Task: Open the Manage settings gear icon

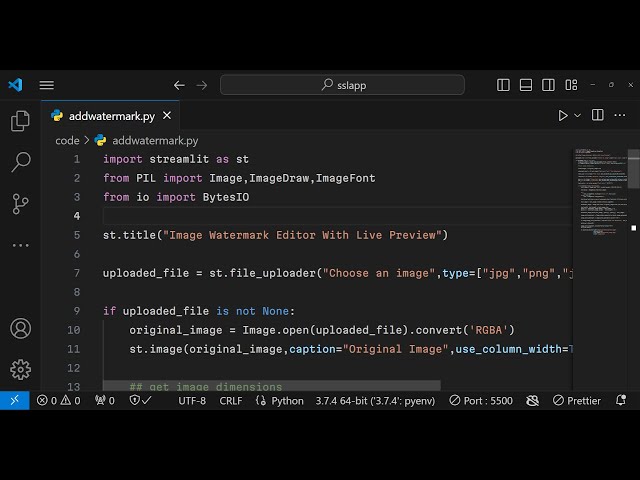Action: (x=20, y=369)
